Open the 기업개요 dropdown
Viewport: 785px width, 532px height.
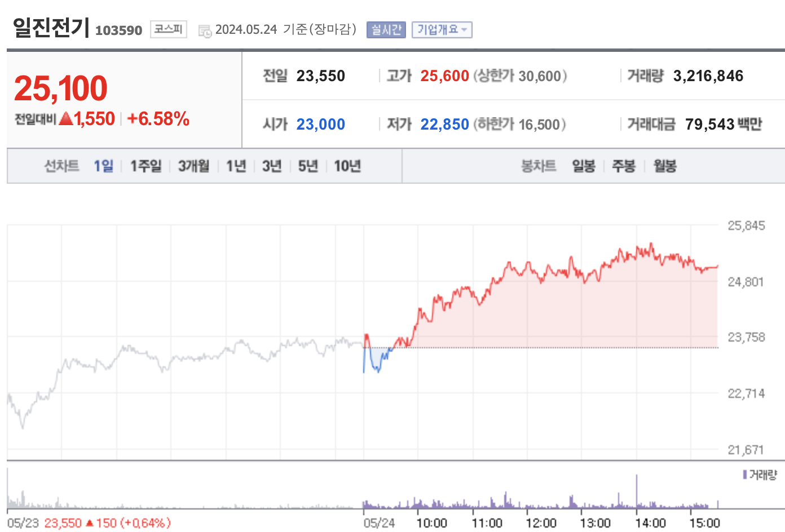442,30
